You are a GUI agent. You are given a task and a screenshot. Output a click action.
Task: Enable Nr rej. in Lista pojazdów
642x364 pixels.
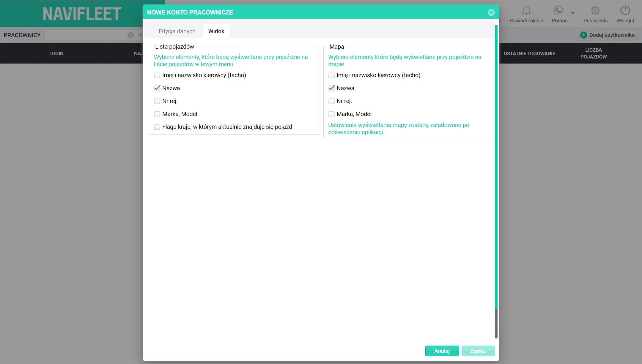coord(157,101)
